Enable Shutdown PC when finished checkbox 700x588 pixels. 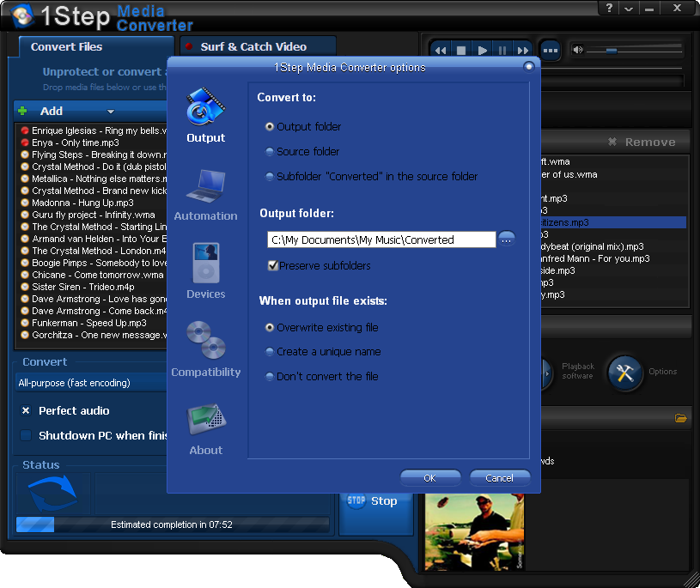click(26, 435)
